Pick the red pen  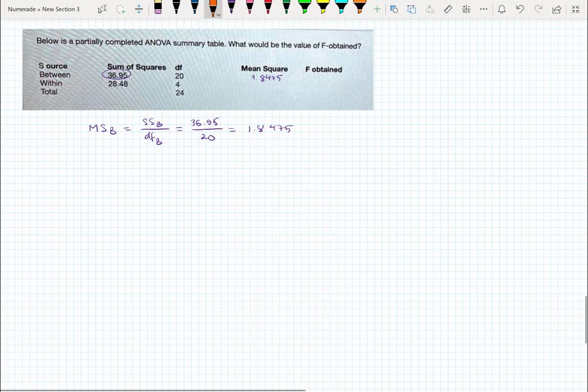tap(268, 7)
